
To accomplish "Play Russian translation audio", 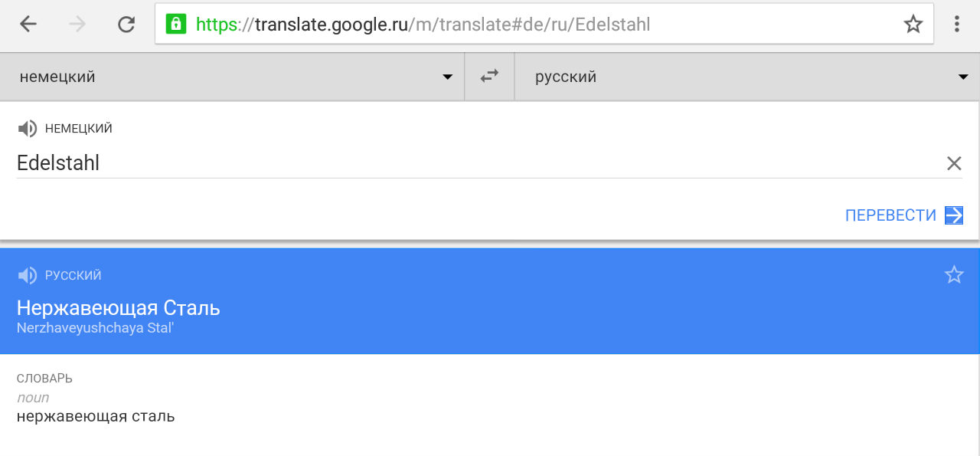I will (x=28, y=276).
